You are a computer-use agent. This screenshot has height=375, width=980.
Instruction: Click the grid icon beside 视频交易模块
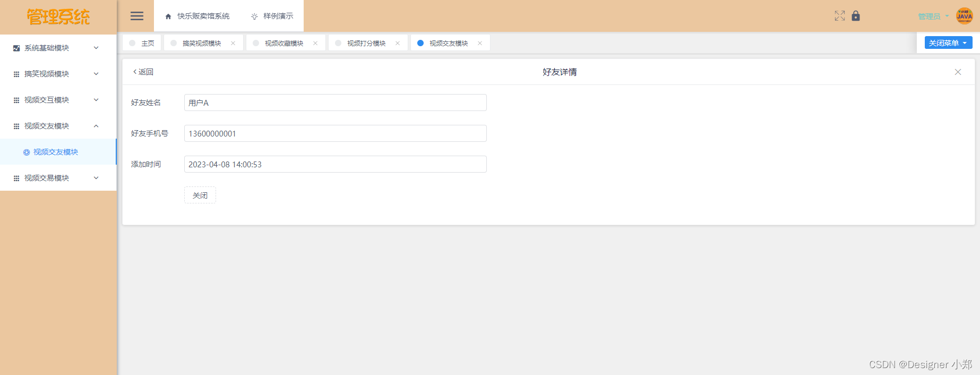coord(16,178)
